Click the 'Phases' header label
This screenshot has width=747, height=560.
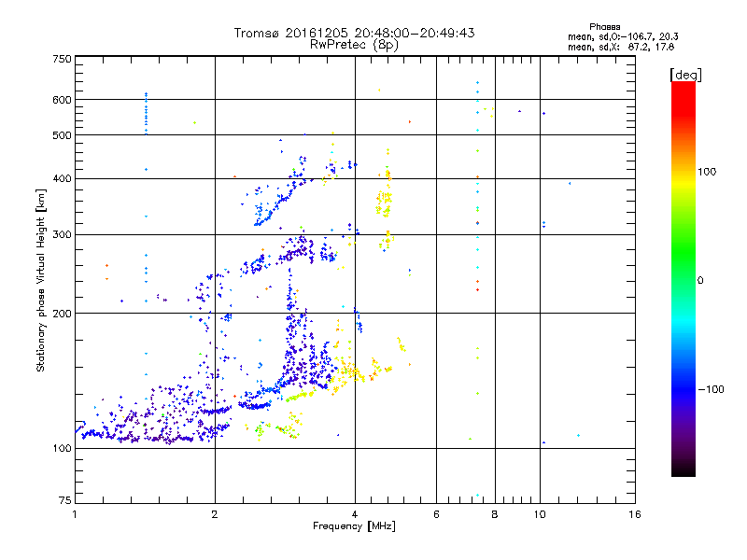(604, 27)
